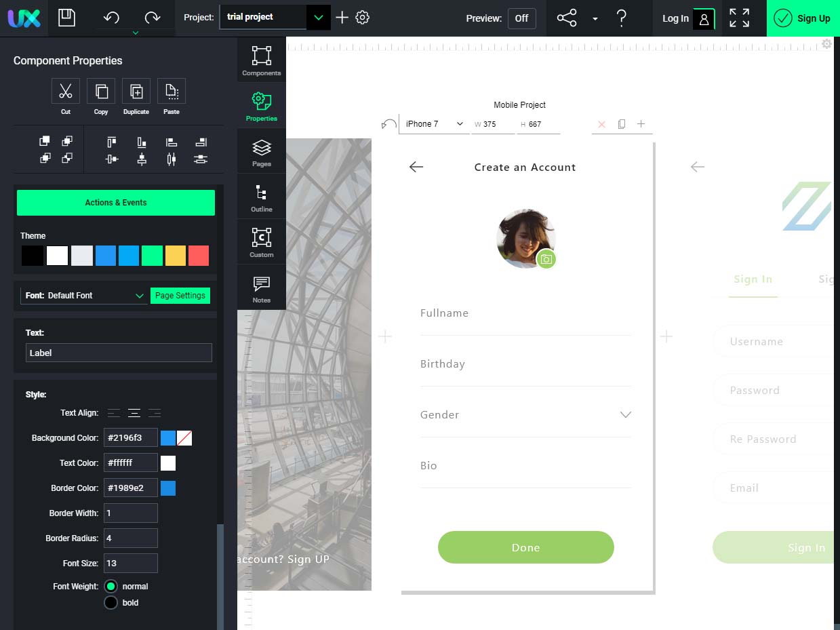Open the Outline panel
The image size is (840, 630).
pos(261,196)
